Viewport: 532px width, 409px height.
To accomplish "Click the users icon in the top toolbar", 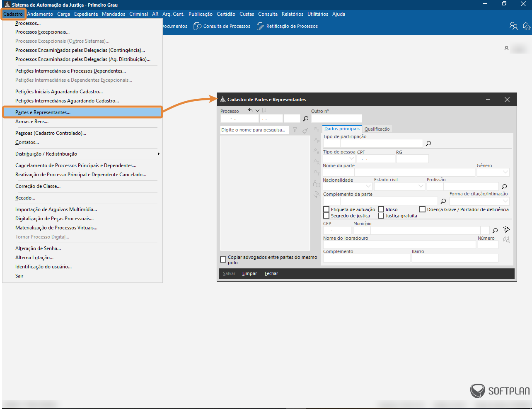I will coord(514,26).
